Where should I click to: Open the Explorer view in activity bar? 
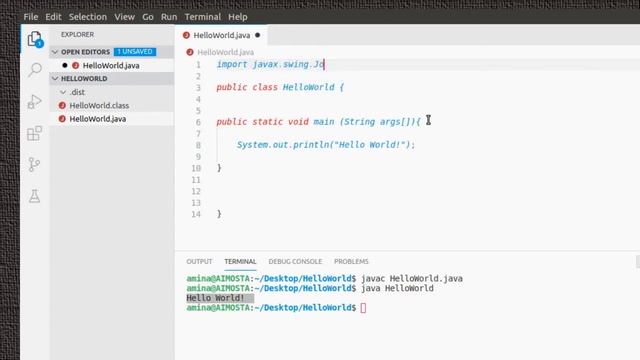coord(35,39)
